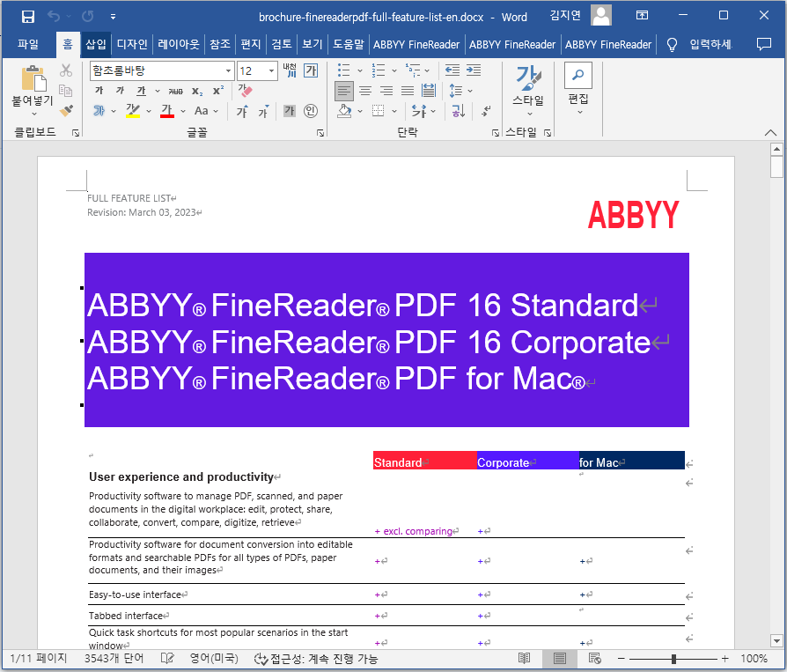The height and width of the screenshot is (672, 787).
Task: Apply red font color
Action: click(x=167, y=111)
